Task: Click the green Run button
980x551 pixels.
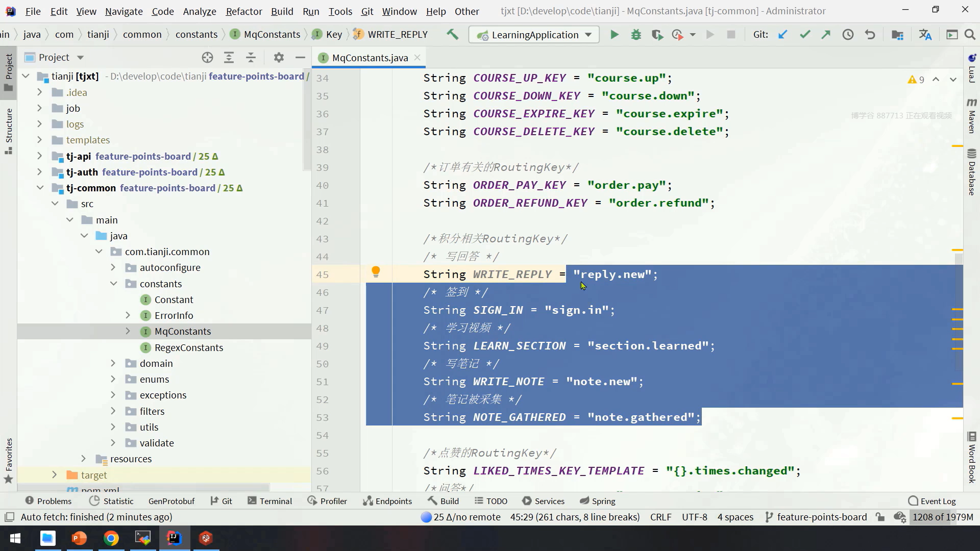Action: coord(614,35)
